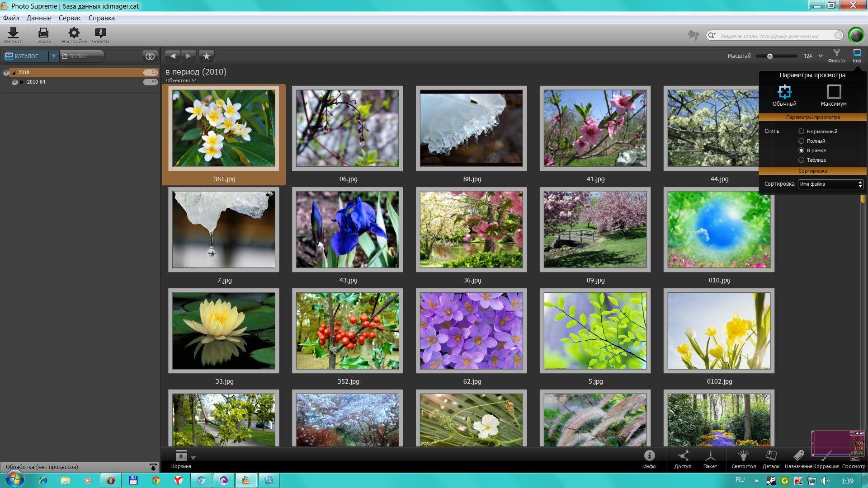Click the clock icon beside 2010
The image size is (868, 488).
6,73
